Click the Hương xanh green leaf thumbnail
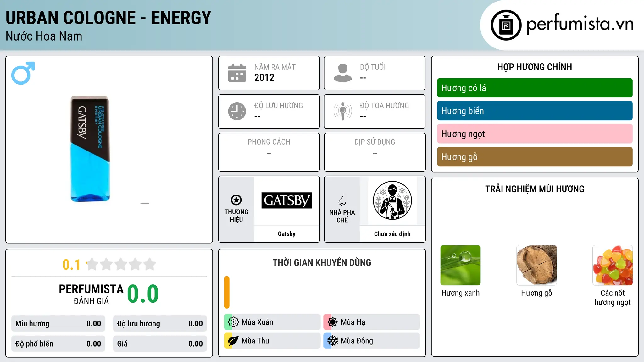 (x=460, y=265)
